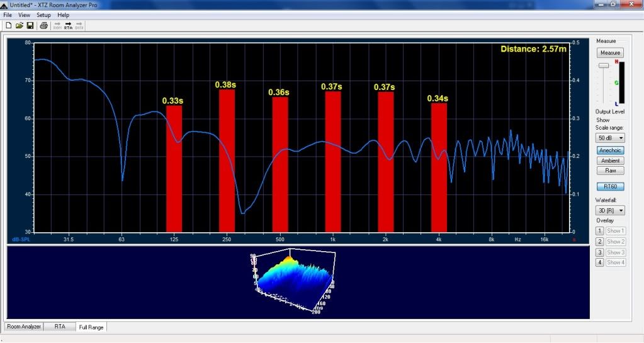Click the Save floppy disk icon

pyautogui.click(x=30, y=26)
